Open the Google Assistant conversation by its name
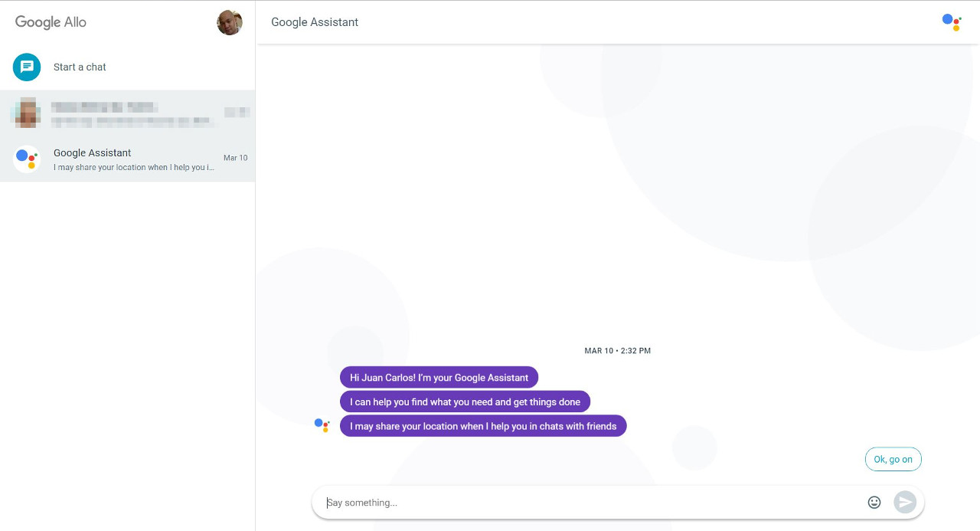Screen dimensions: 980x531 [93, 153]
